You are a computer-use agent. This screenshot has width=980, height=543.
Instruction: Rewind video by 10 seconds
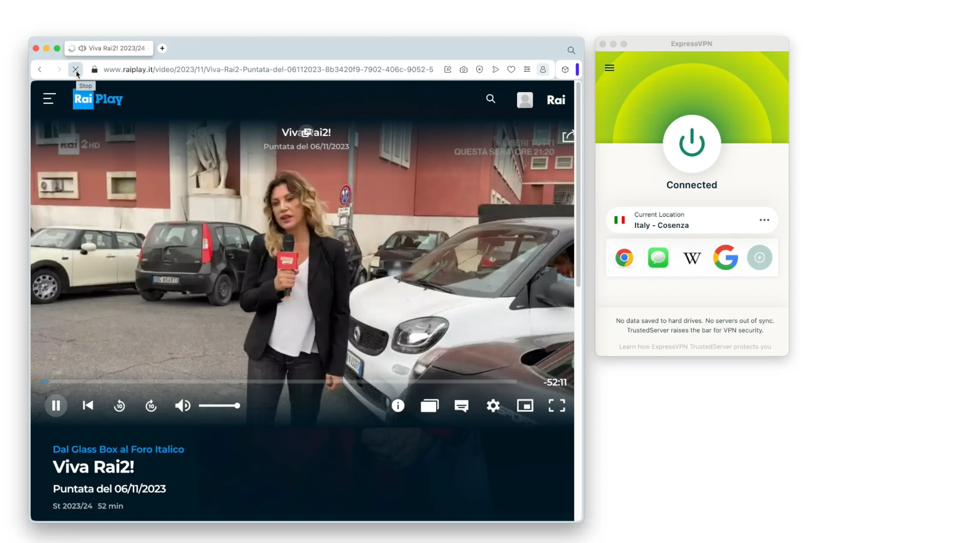120,406
